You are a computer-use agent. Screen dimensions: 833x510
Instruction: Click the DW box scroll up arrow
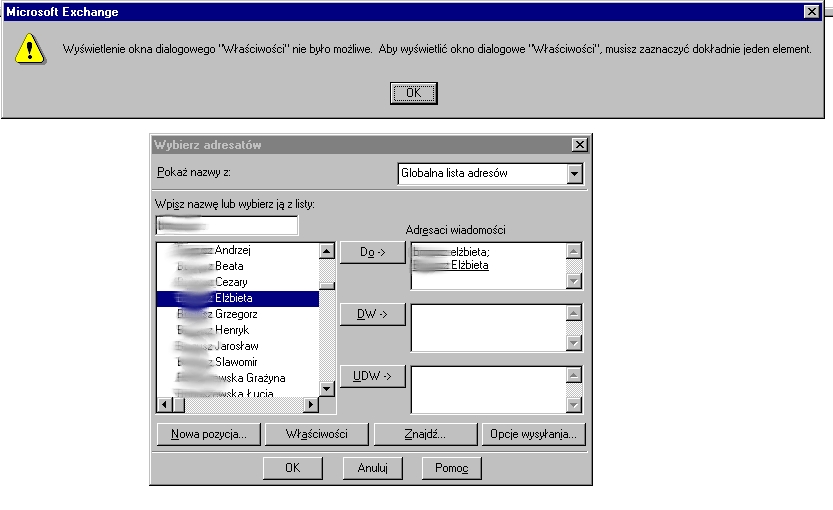574,313
